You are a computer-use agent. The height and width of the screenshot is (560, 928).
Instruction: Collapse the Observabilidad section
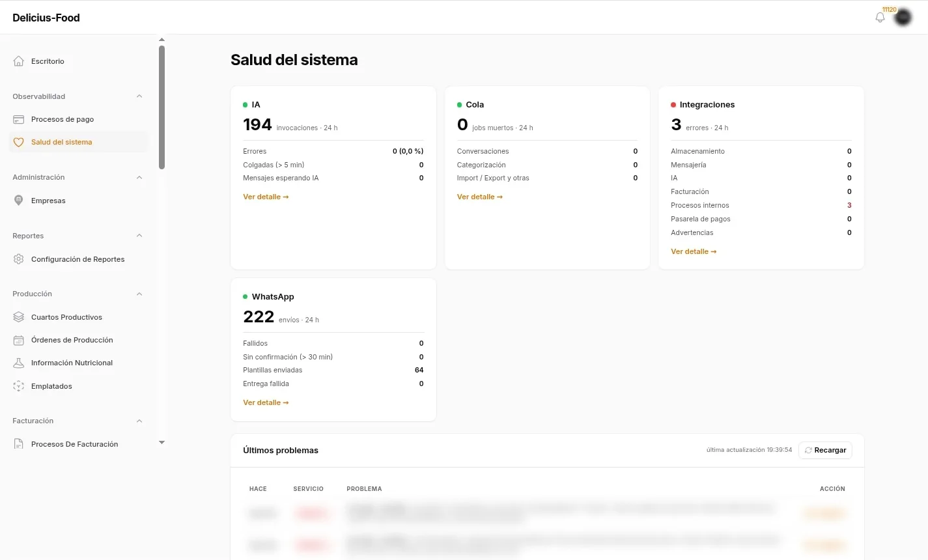(139, 96)
